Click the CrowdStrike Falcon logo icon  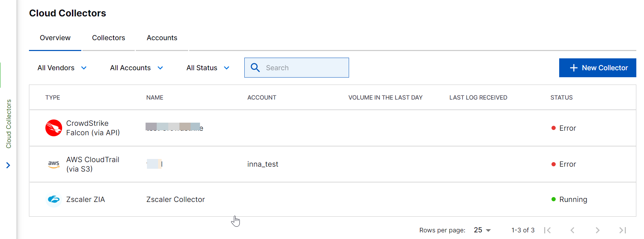[53, 128]
